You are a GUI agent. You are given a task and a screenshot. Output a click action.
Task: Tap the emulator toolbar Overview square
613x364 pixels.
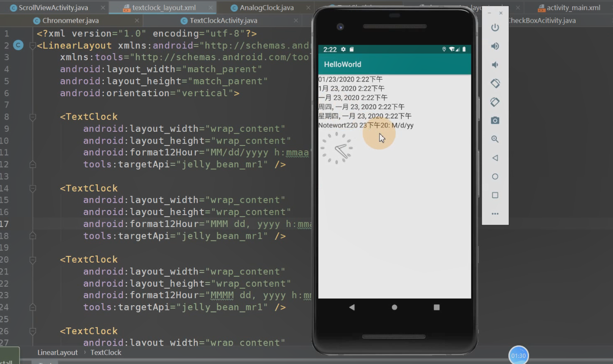click(x=495, y=195)
